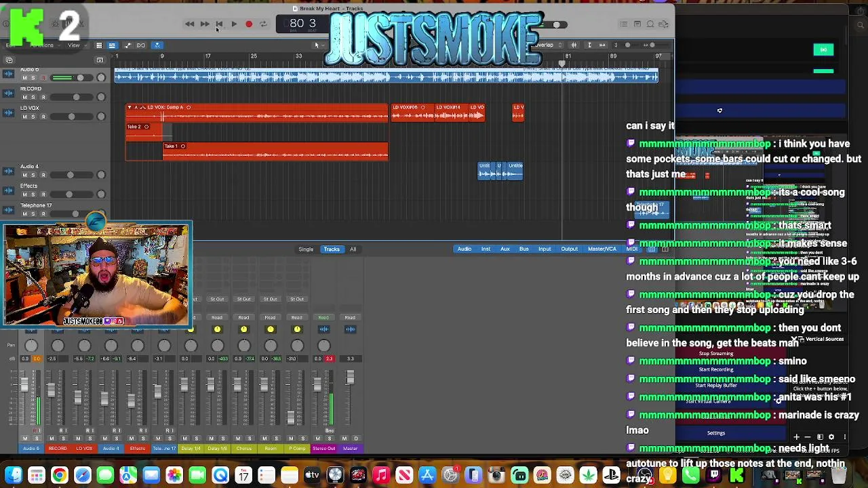
Task: Open Read automation menu on Master strip
Action: point(350,317)
